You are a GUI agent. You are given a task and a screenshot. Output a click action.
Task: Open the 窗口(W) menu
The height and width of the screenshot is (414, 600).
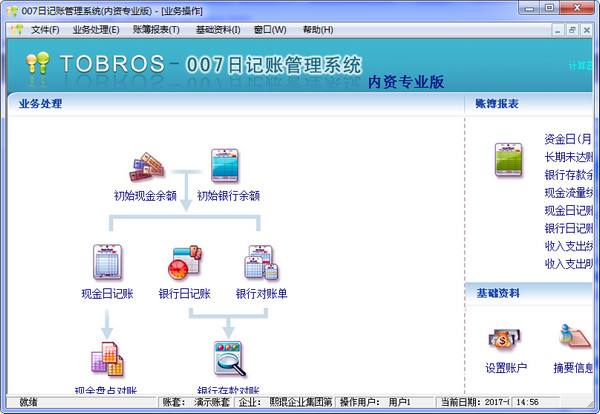tap(270, 29)
